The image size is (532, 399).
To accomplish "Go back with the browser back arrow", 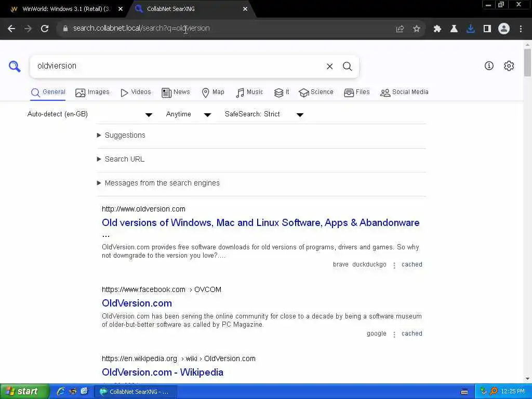I will [11, 29].
